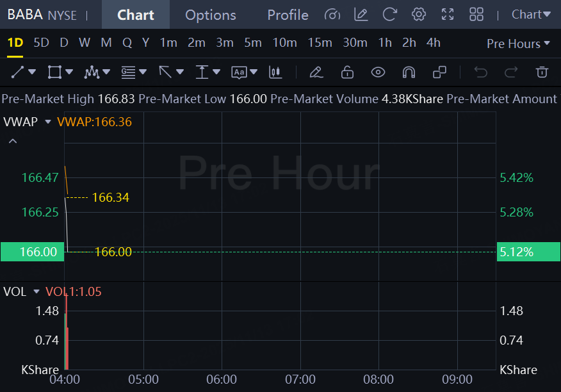The width and height of the screenshot is (561, 392).
Task: Switch to the Options tab
Action: (210, 15)
